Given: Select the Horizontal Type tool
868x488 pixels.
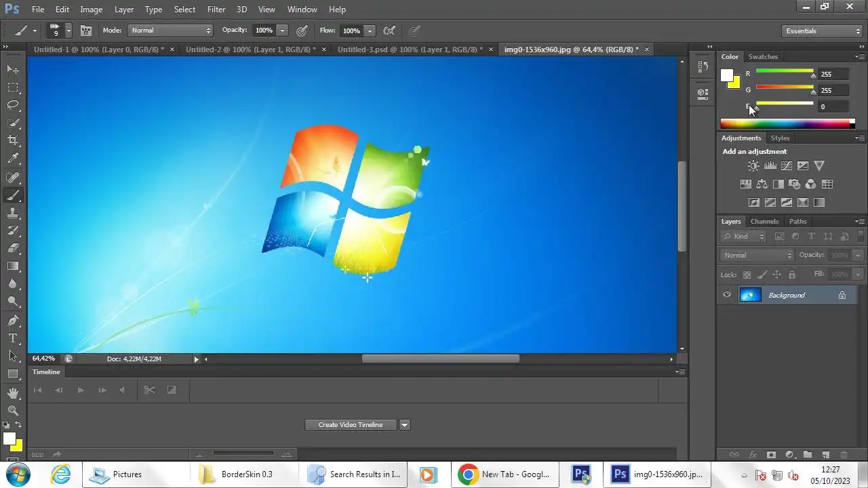Looking at the screenshot, I should (13, 338).
